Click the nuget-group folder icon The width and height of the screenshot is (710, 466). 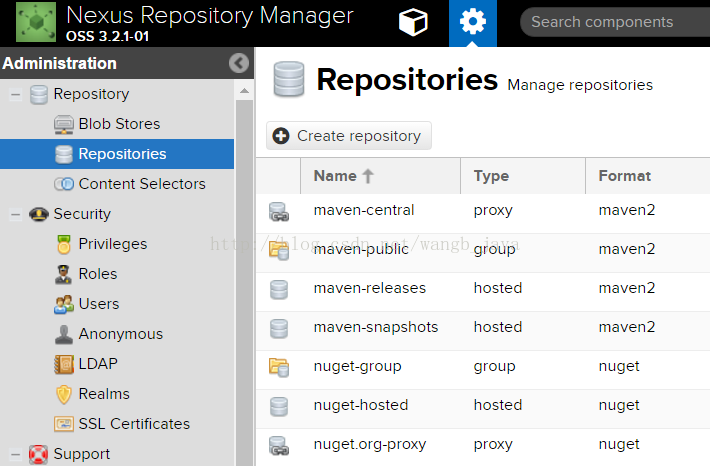click(279, 367)
